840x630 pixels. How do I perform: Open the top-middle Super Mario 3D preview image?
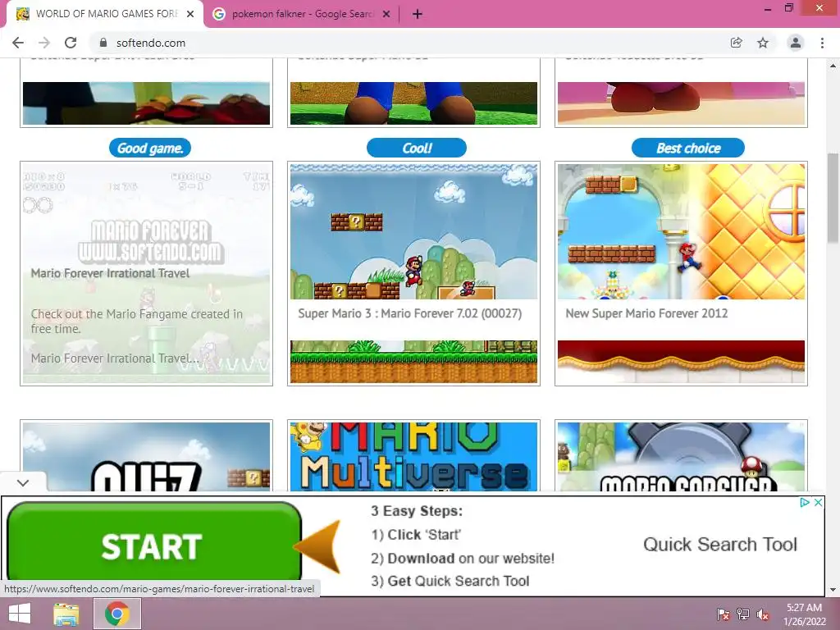tap(413, 103)
